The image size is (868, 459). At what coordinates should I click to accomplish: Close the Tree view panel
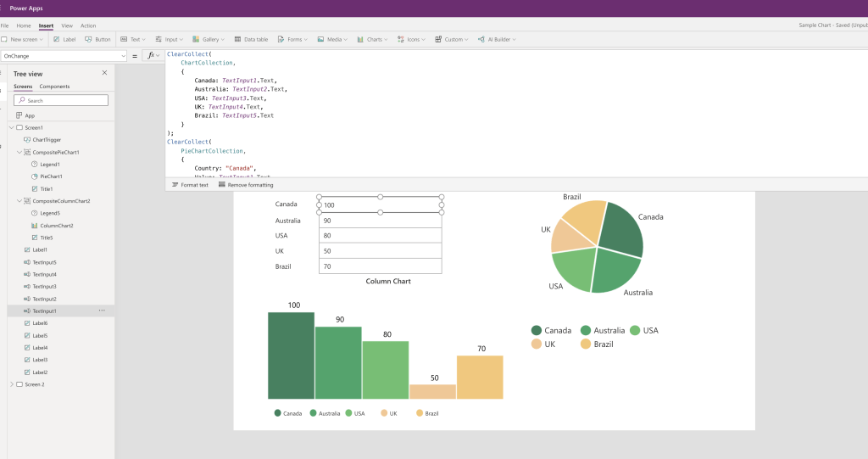[104, 73]
